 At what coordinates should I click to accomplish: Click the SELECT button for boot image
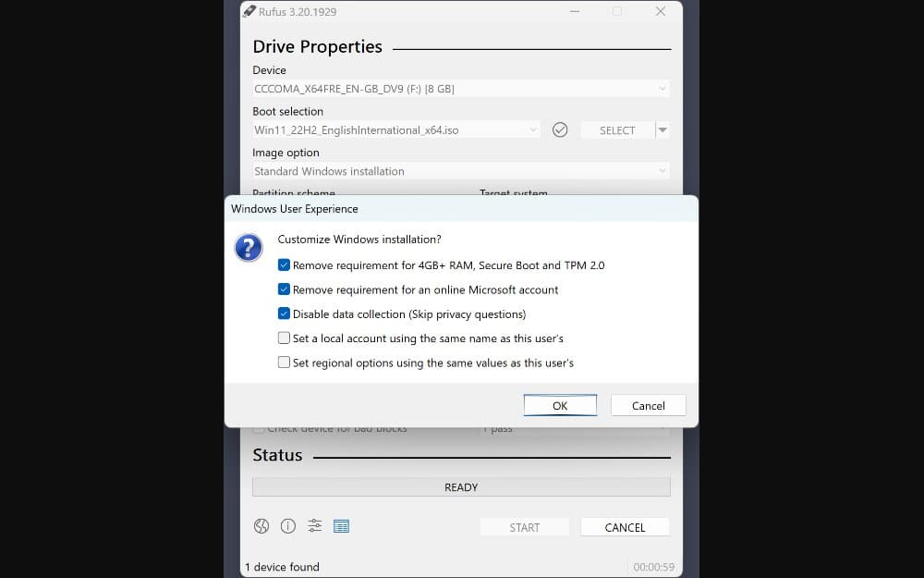tap(615, 129)
